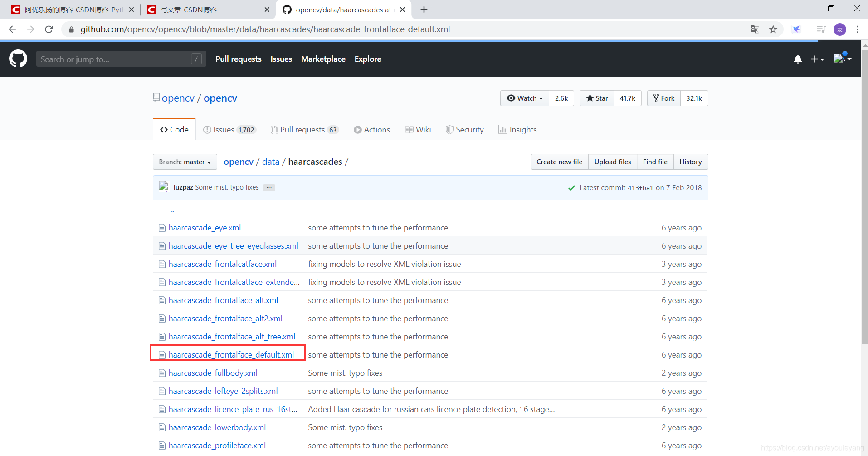Click Find file button

655,162
